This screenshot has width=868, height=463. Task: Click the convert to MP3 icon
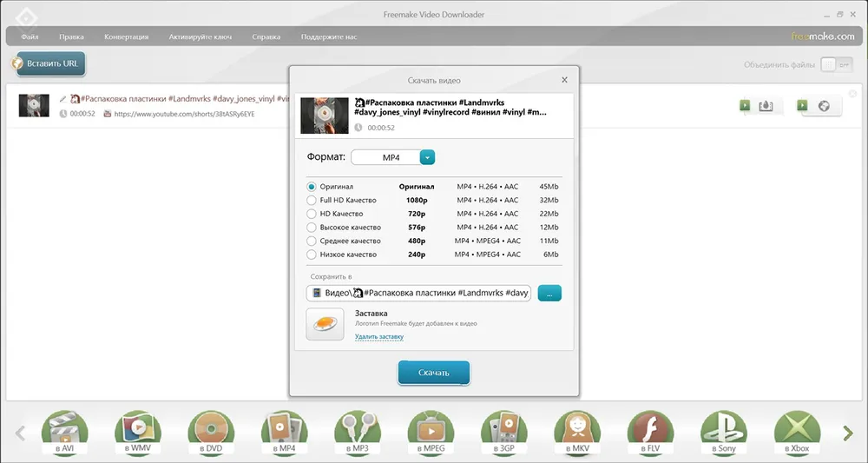click(x=358, y=433)
